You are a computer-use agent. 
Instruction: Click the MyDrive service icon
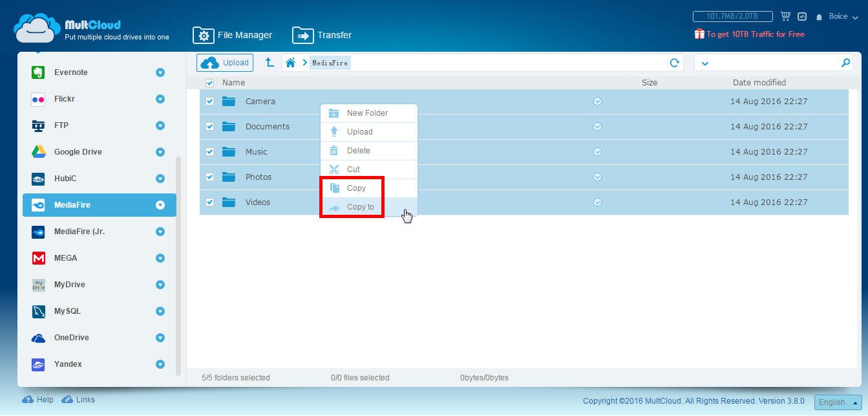(38, 285)
